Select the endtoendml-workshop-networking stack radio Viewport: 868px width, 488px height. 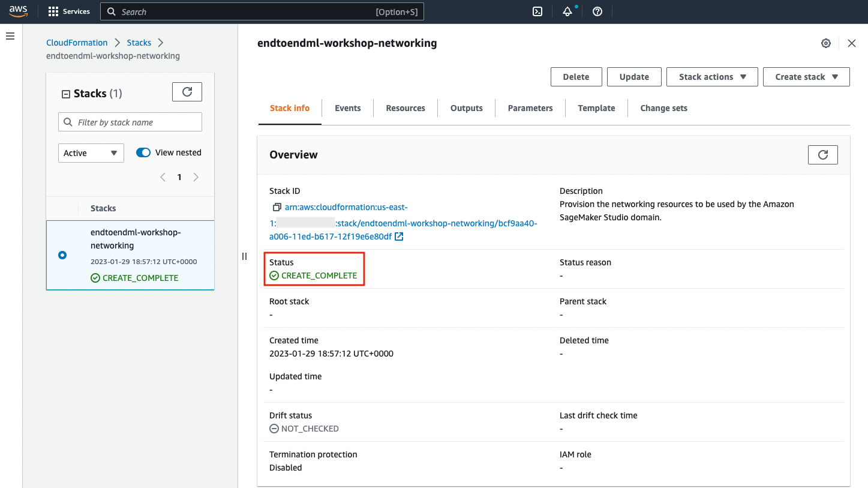coord(62,255)
